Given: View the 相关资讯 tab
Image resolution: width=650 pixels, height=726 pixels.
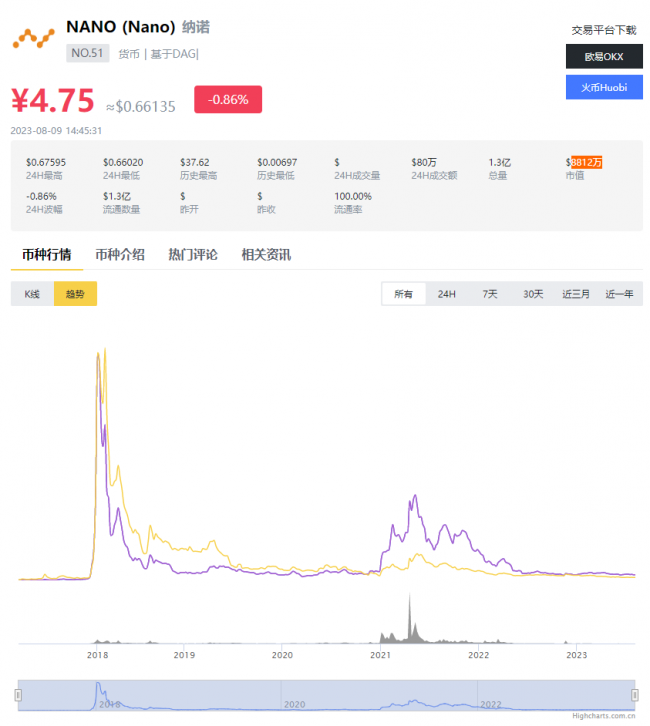Looking at the screenshot, I should click(x=266, y=255).
